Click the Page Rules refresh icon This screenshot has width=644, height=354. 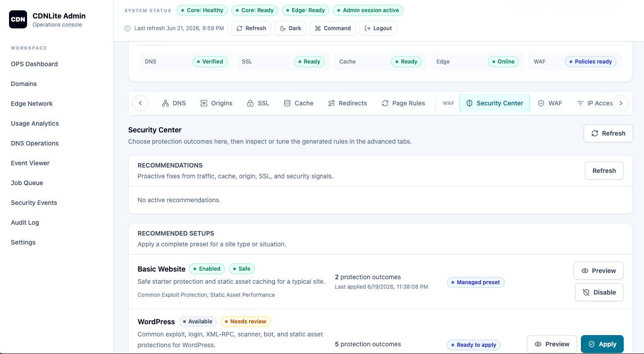point(385,103)
